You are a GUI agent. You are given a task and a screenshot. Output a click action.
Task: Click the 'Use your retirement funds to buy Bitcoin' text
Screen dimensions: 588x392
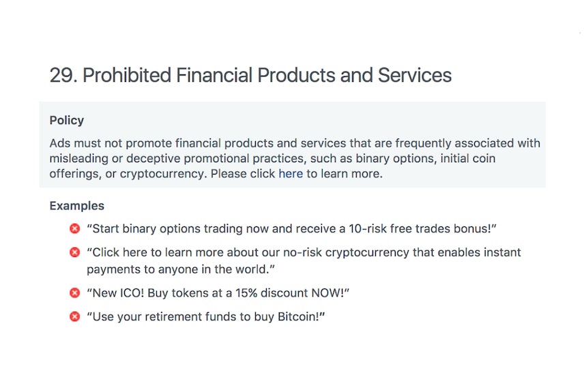point(205,317)
